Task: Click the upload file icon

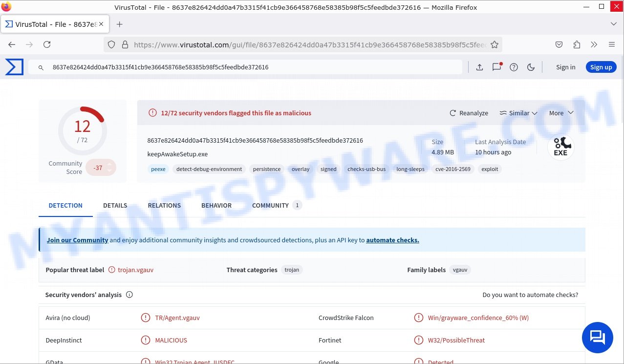Action: tap(479, 67)
